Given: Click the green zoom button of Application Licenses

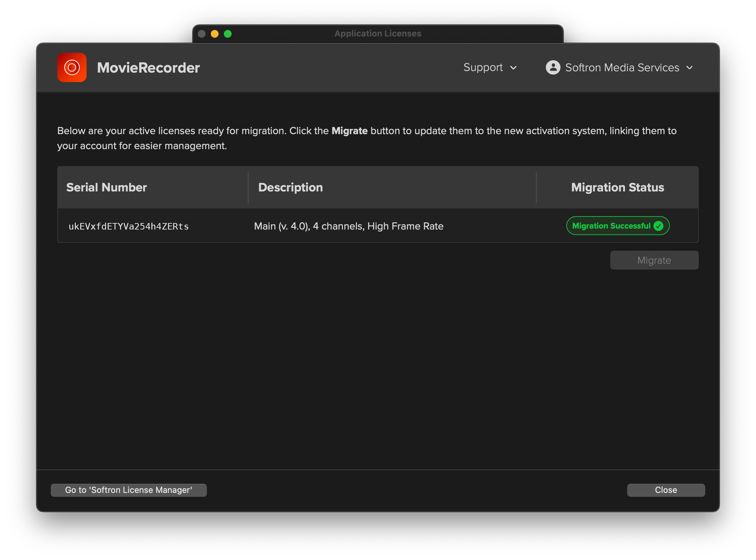Looking at the screenshot, I should pos(228,34).
